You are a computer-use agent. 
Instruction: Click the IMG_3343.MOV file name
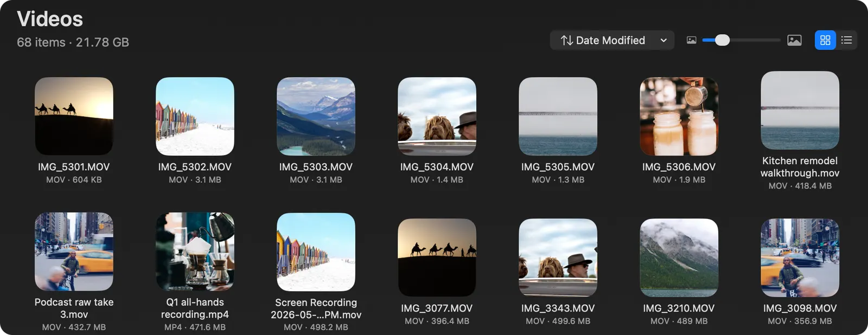point(558,308)
